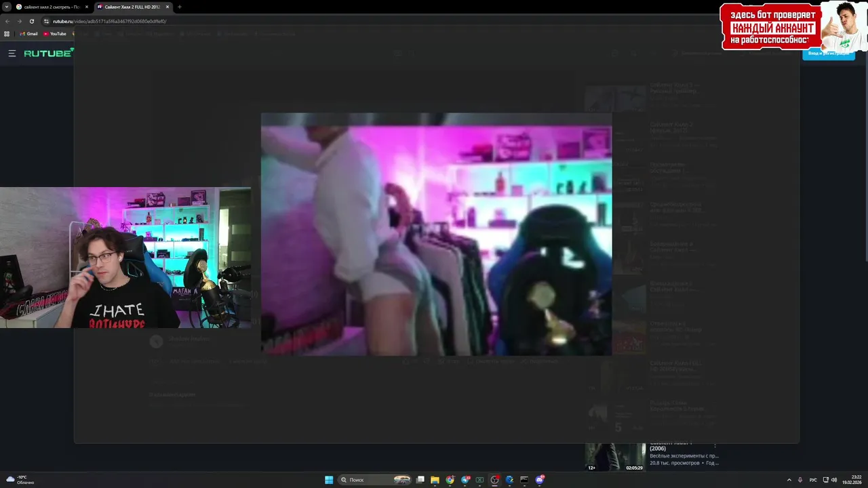Click the microphone tray icon

pyautogui.click(x=800, y=480)
